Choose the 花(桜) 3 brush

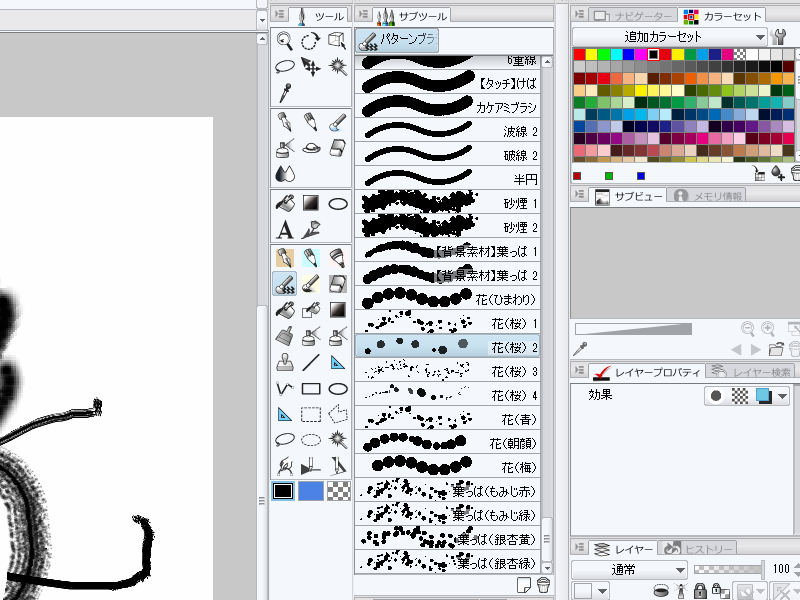[x=447, y=370]
